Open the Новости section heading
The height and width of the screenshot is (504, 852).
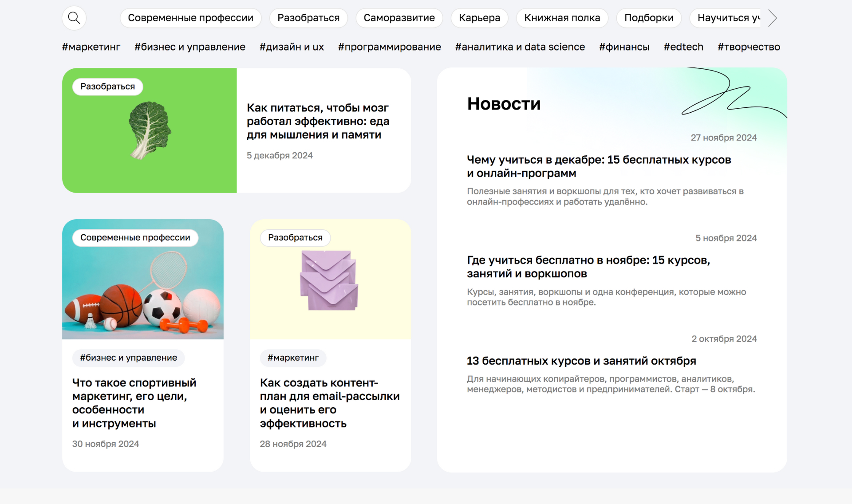coord(504,104)
